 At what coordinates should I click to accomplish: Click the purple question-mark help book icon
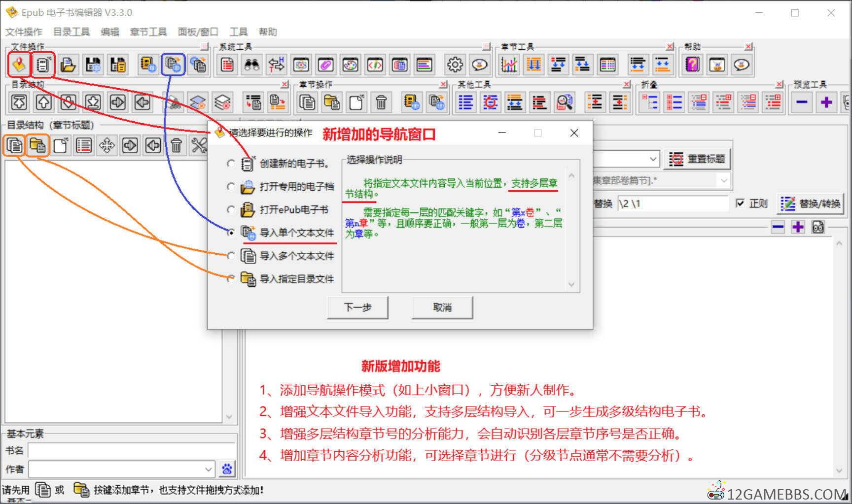[692, 65]
